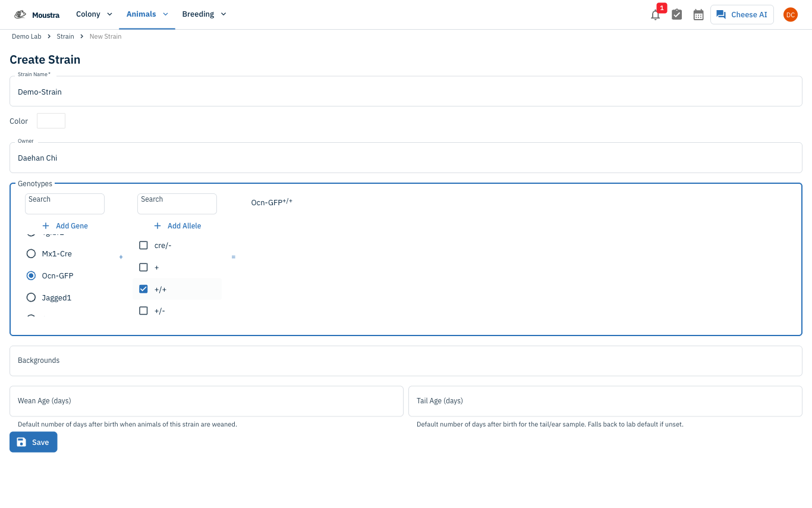The width and height of the screenshot is (812, 508).
Task: Click the Add Gene button
Action: click(x=65, y=226)
